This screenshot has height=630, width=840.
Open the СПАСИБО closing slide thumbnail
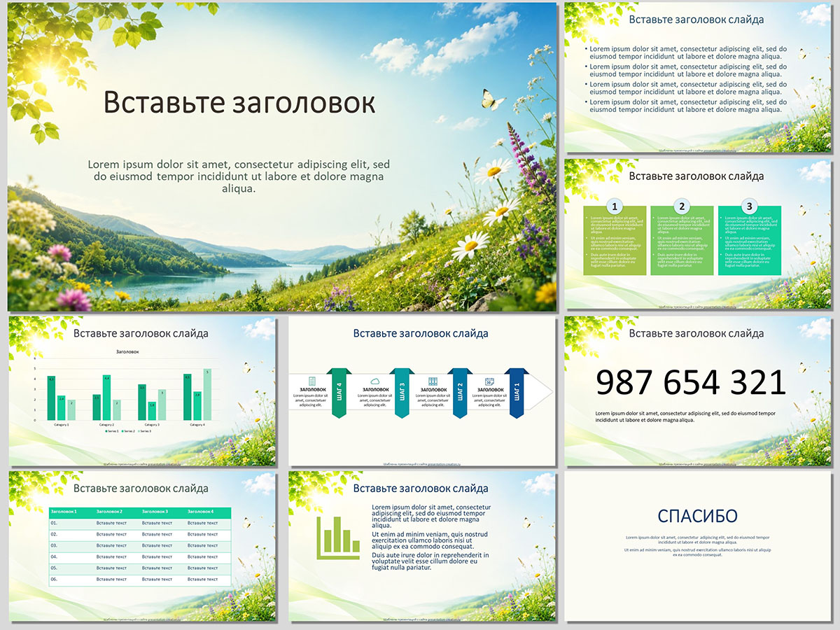coord(698,546)
